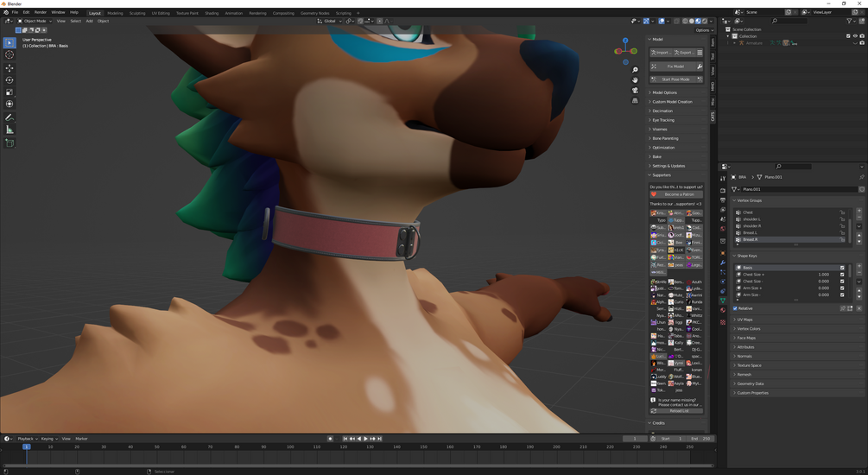Expand the Visemes panel
Screen dimensions: 868x475
(659, 129)
